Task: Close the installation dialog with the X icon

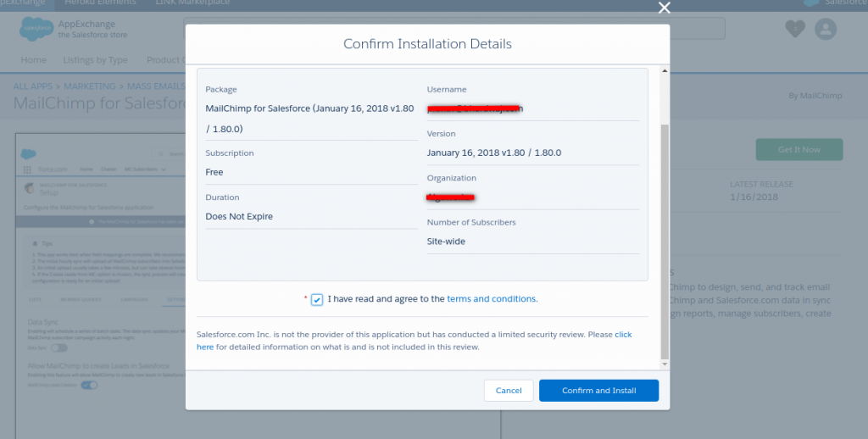Action: pyautogui.click(x=664, y=8)
